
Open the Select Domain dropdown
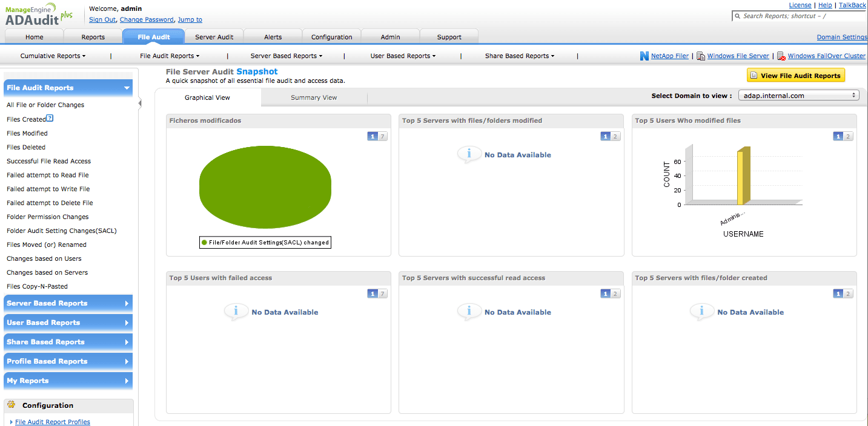[798, 96]
